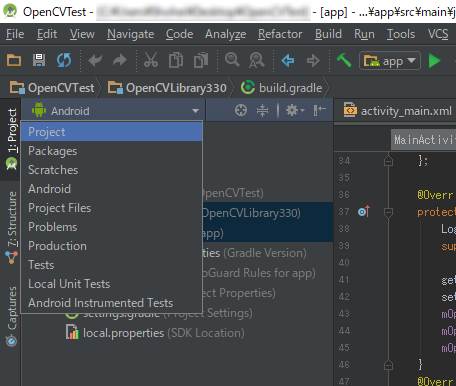Click the Make Project hammer icon
The image size is (456, 386).
[343, 61]
